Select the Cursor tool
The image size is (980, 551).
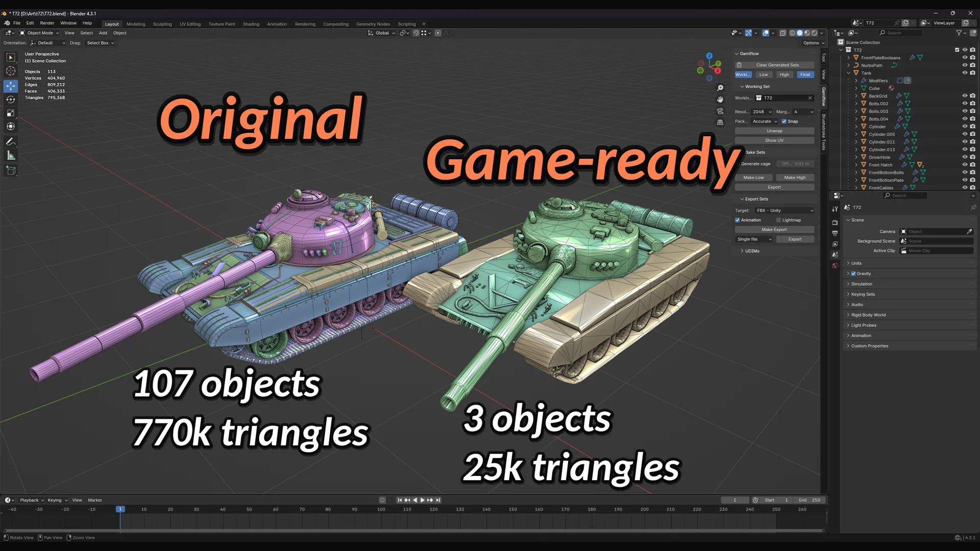[x=11, y=71]
